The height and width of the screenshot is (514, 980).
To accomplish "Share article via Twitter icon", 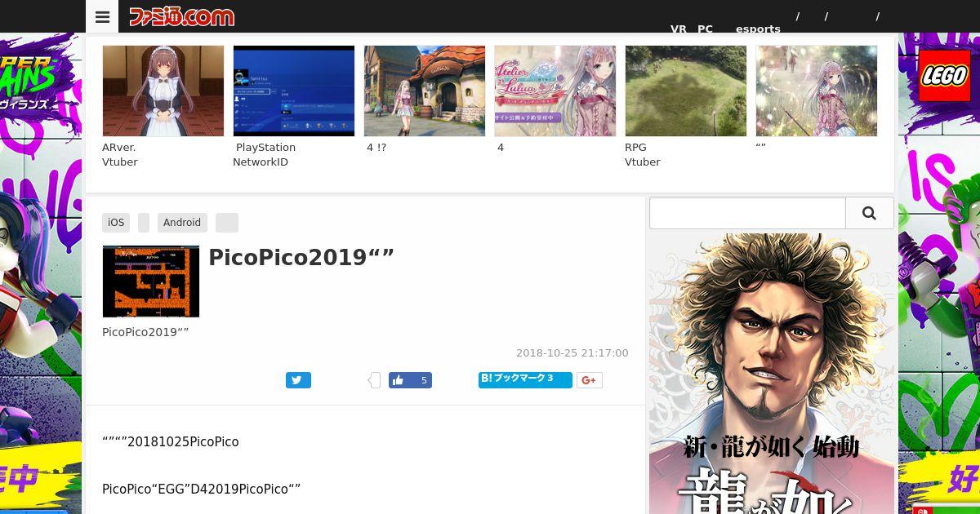I will point(298,380).
